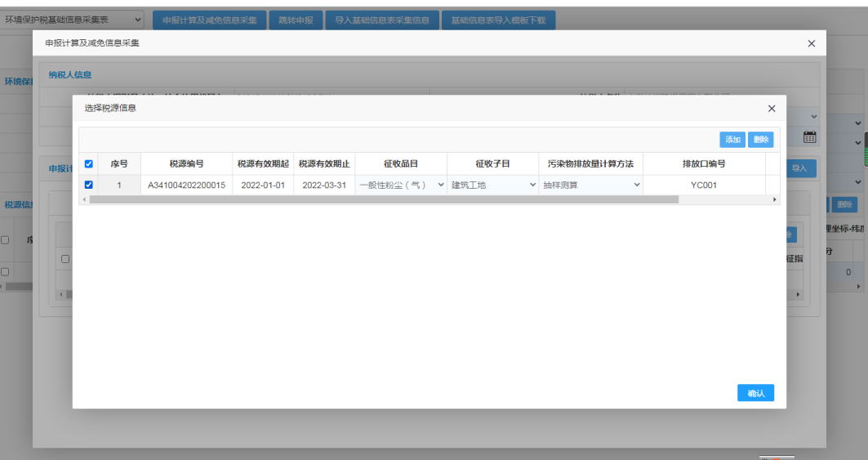
Task: Expand the 征收子目 dropdown showing 建筑工地
Action: (492, 185)
